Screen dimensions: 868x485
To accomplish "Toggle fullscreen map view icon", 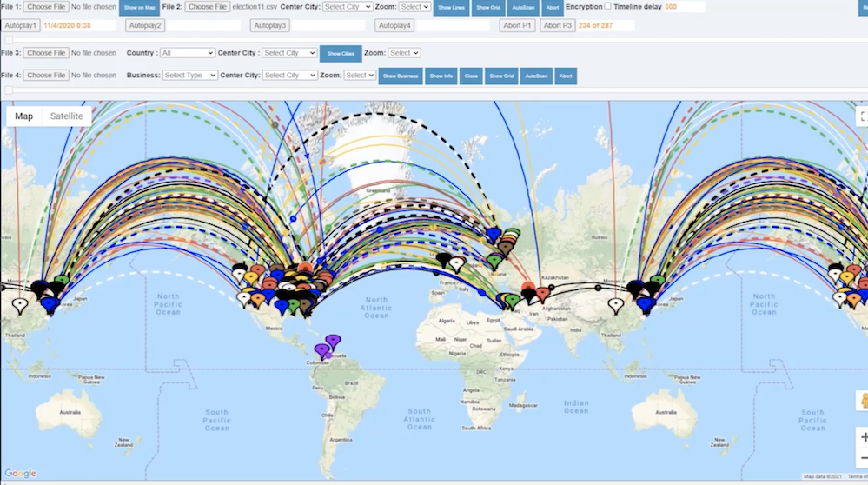I will coord(863,116).
